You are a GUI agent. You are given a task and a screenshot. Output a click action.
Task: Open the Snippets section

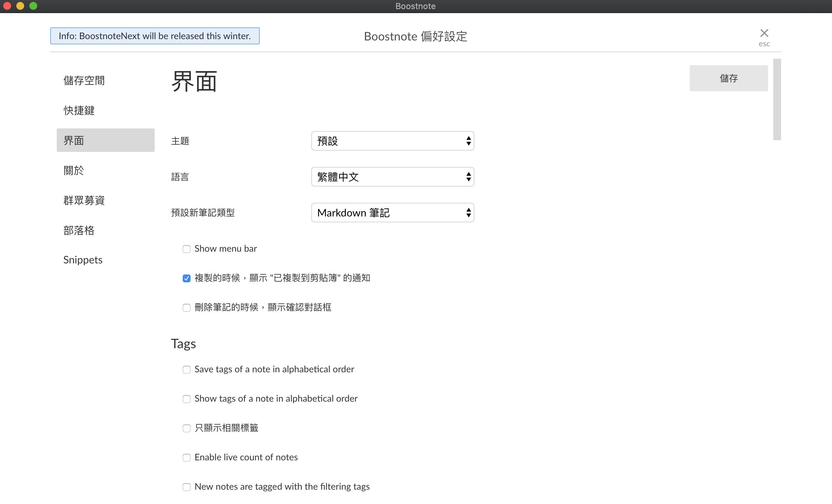click(83, 260)
